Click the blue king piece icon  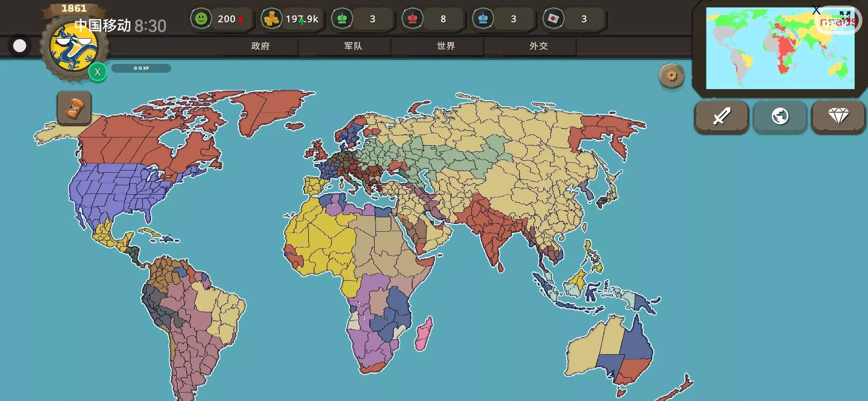tap(483, 19)
